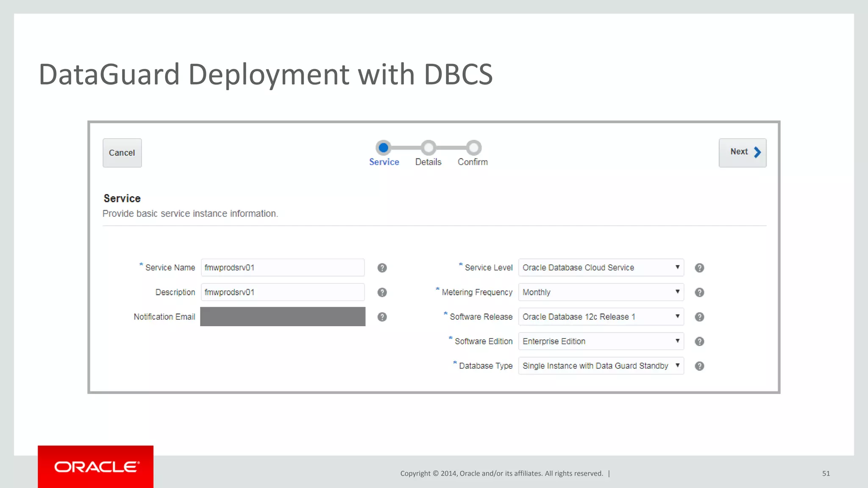
Task: Expand the Service Level dropdown
Action: [x=601, y=268]
